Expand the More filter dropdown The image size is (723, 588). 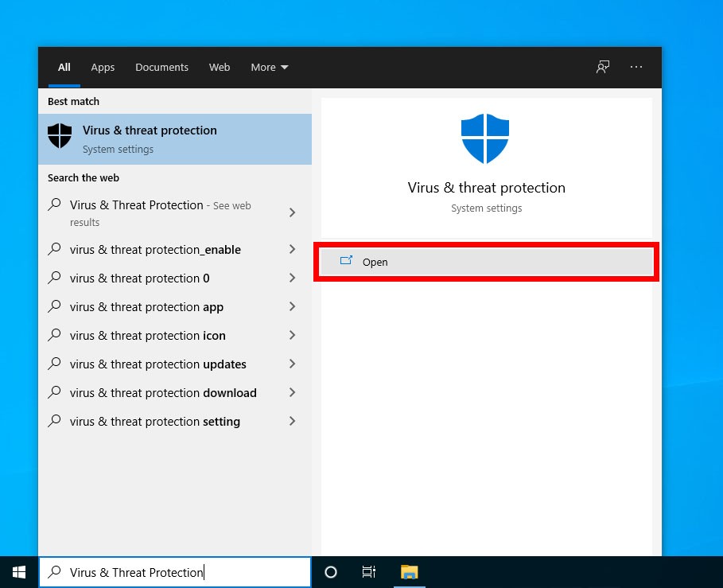tap(270, 68)
